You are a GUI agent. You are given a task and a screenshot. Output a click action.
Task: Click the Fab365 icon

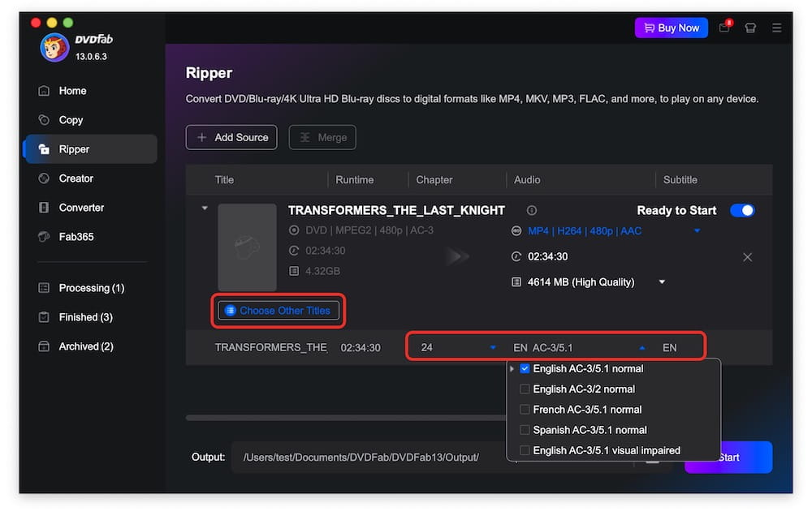tap(44, 237)
